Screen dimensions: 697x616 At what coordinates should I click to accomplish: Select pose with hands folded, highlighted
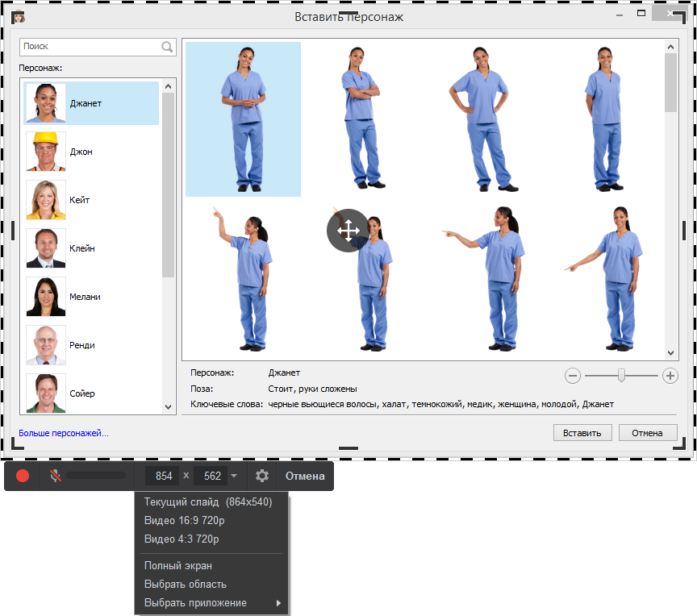coord(243,119)
